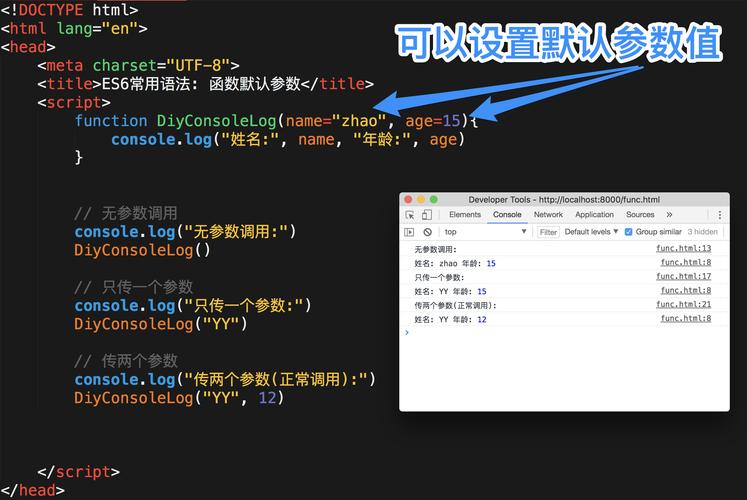The height and width of the screenshot is (500, 747).
Task: Switch to the Elements tab
Action: tap(464, 215)
